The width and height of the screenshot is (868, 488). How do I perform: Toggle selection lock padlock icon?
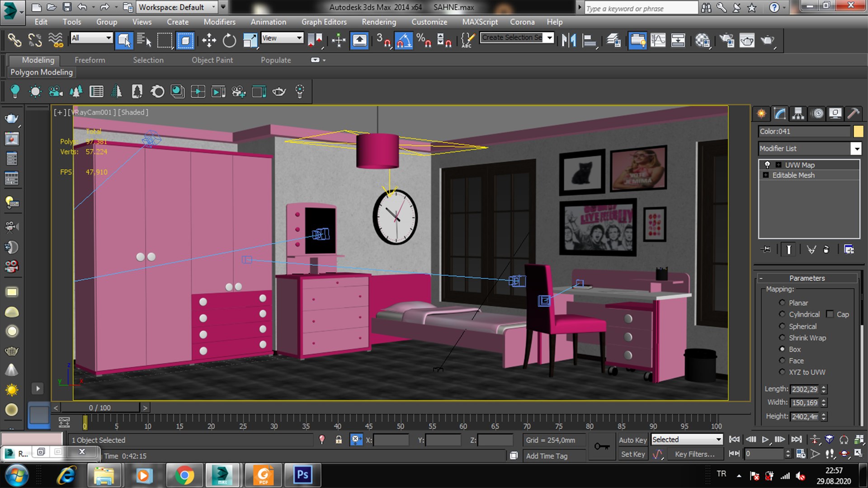click(339, 440)
